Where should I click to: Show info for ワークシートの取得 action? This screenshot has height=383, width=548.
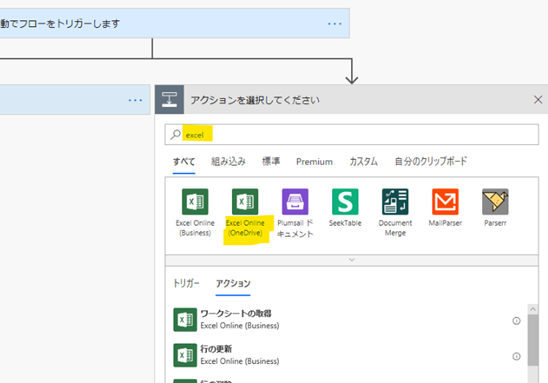pyautogui.click(x=516, y=321)
